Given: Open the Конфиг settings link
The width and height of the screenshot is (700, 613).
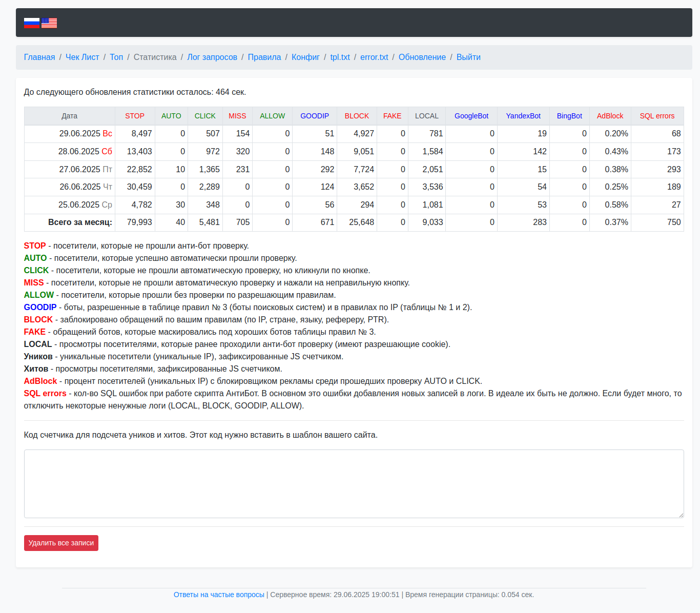Looking at the screenshot, I should coord(305,57).
